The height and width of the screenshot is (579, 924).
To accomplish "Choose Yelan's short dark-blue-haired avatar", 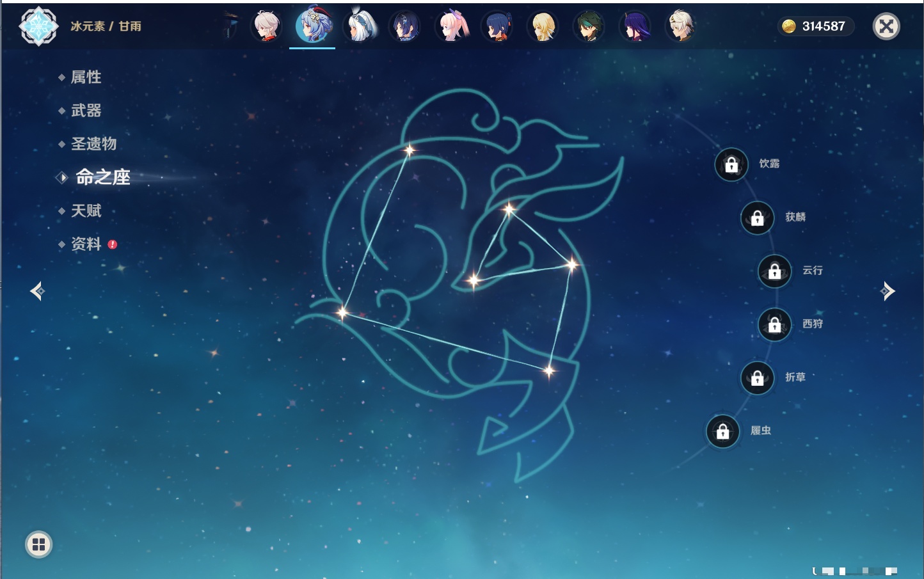I will (406, 26).
